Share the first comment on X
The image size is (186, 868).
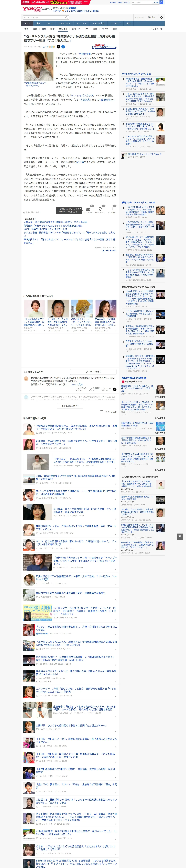pos(114,389)
